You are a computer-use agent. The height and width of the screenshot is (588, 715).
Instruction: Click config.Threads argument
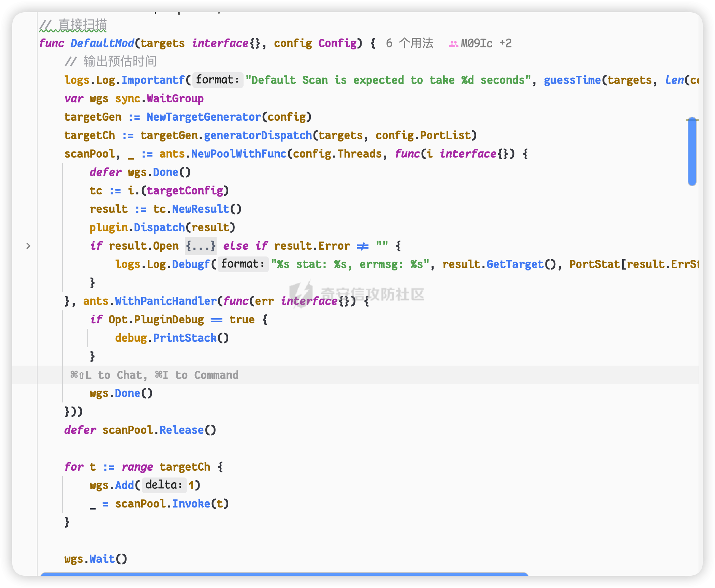(x=337, y=154)
